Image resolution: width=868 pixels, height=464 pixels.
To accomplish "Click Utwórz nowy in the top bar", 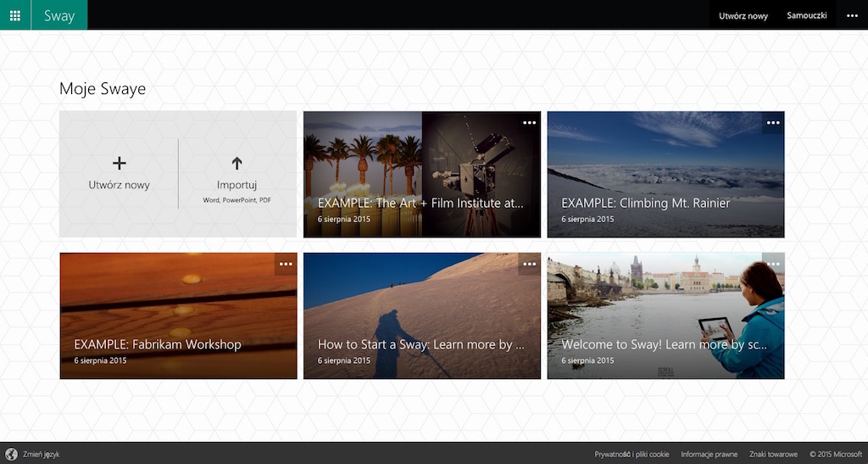I will click(x=743, y=16).
